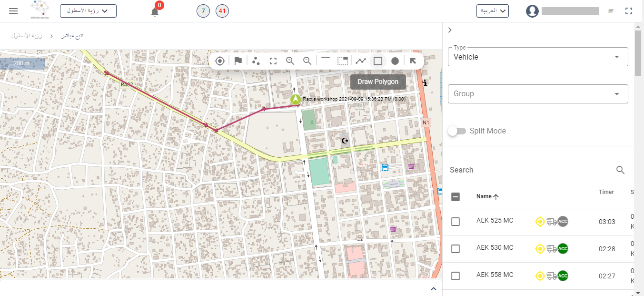Click the crosshair locate icon in the map toolbar
Screen dimensions: 644x296
pyautogui.click(x=219, y=61)
